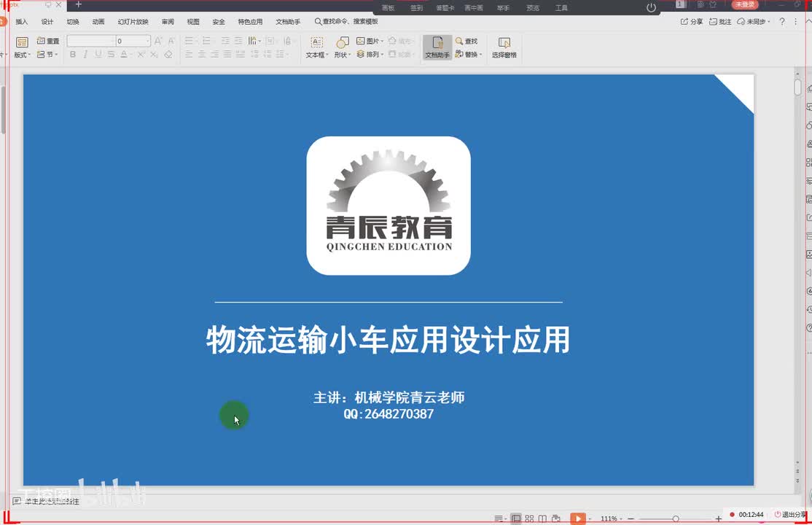Viewport: 812px width, 525px height.
Task: Click the zoom out minus button
Action: pos(631,518)
